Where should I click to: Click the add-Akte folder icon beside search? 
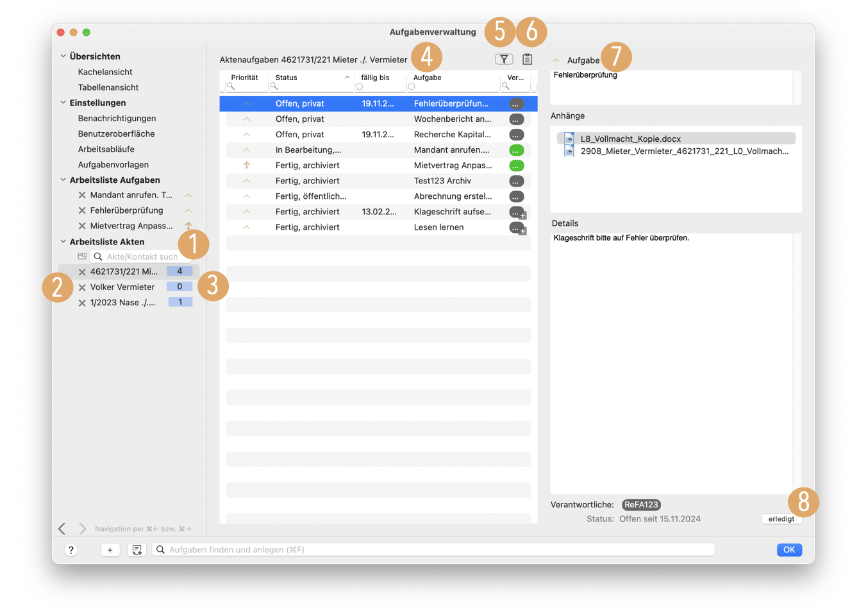[82, 256]
